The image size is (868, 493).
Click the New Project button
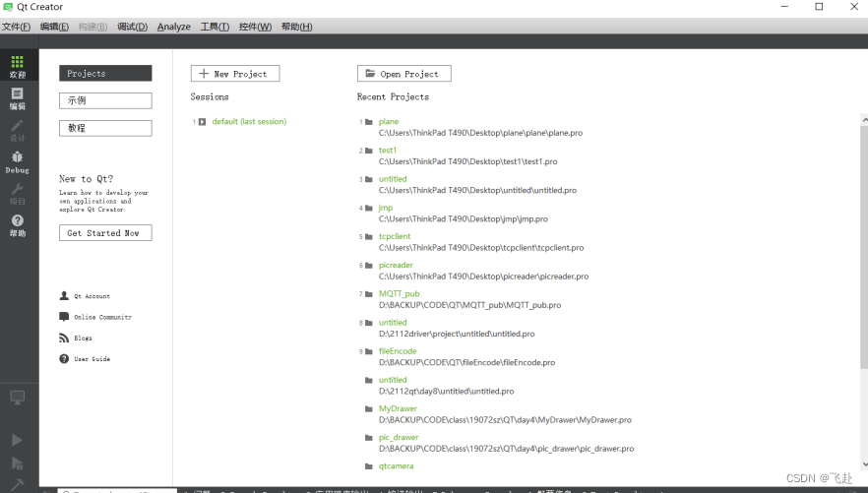pyautogui.click(x=234, y=74)
